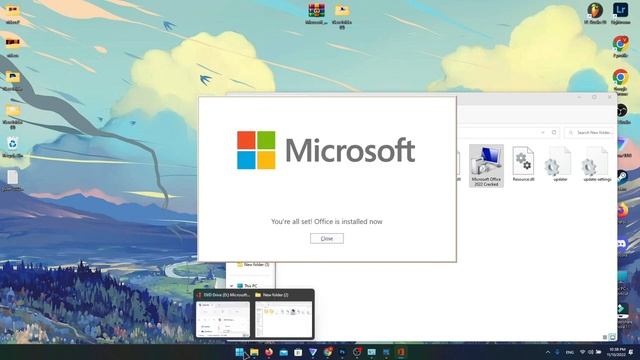
Task: Select the updater file in Explorer
Action: pos(559,164)
